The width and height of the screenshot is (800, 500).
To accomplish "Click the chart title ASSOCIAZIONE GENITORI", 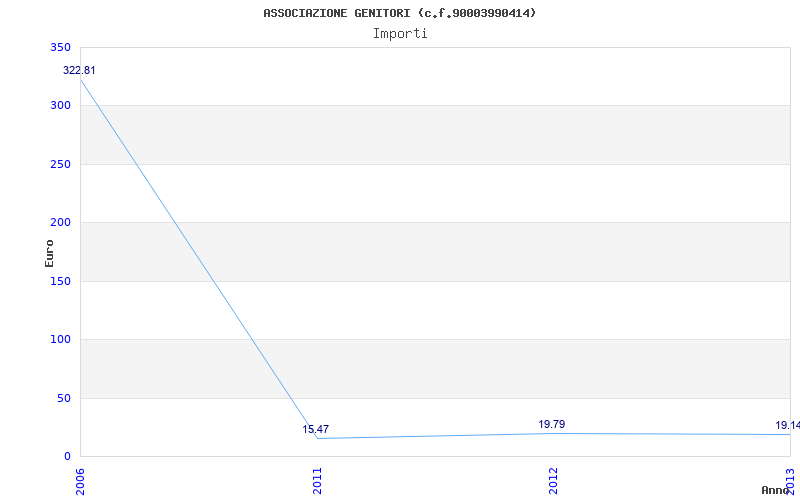I will 399,13.
